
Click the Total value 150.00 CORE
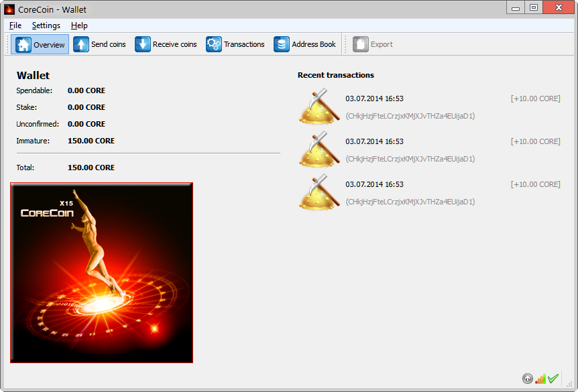point(91,168)
